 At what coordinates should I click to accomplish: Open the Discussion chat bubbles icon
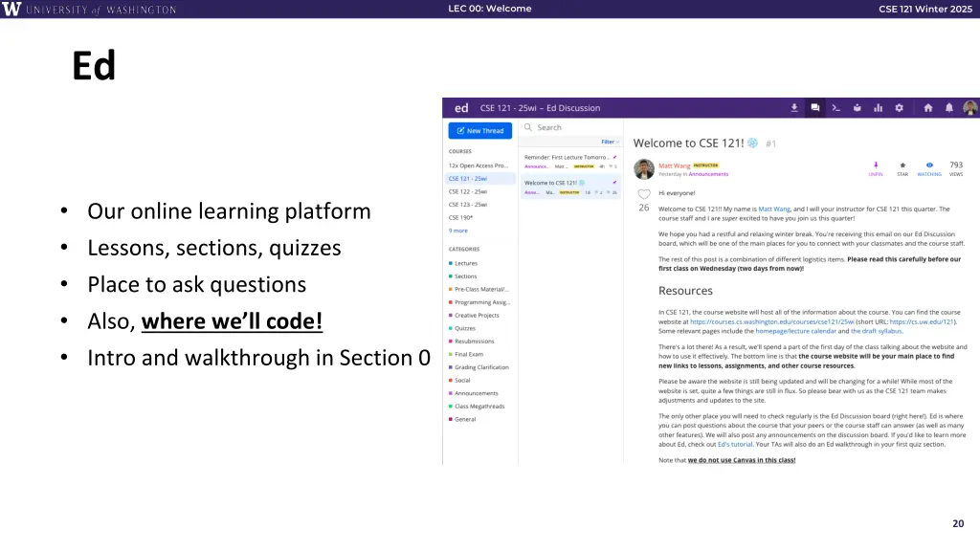click(815, 108)
